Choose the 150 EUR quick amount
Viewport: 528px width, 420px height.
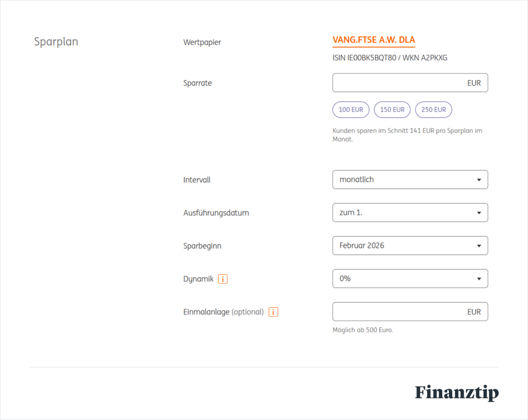pos(392,110)
